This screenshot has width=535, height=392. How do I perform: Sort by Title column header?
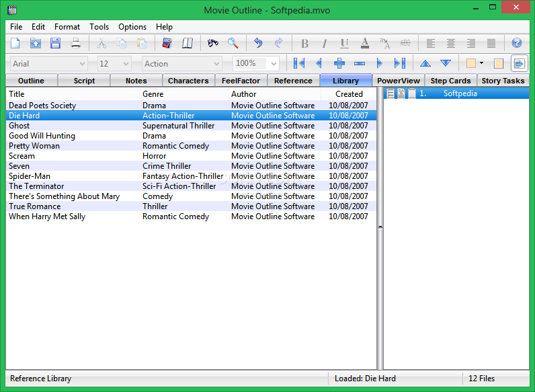click(x=73, y=94)
